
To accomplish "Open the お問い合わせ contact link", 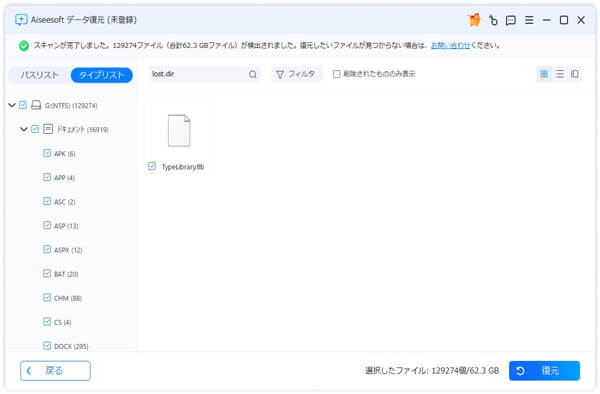I will [x=450, y=46].
